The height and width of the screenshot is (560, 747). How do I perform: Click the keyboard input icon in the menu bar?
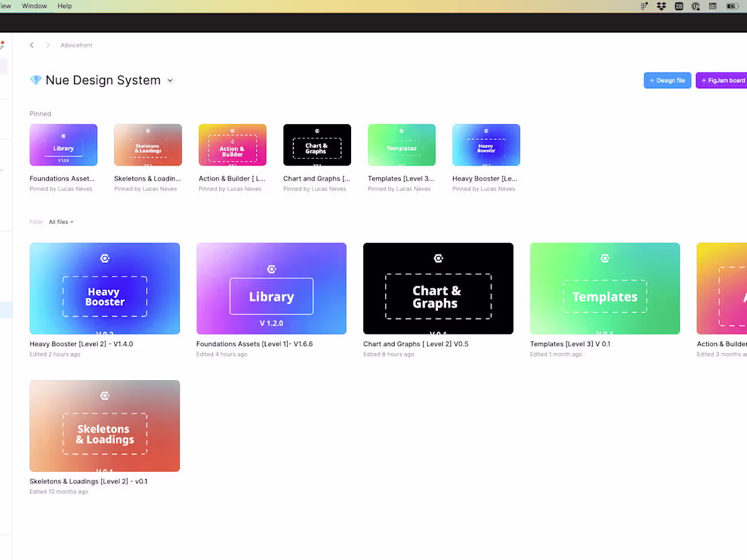(x=714, y=5)
